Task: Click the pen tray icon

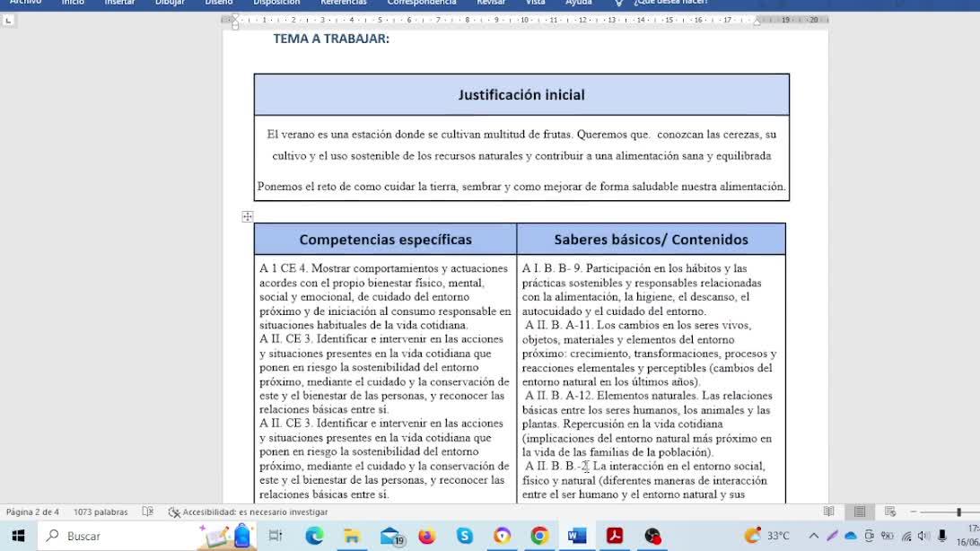Action: click(x=832, y=536)
